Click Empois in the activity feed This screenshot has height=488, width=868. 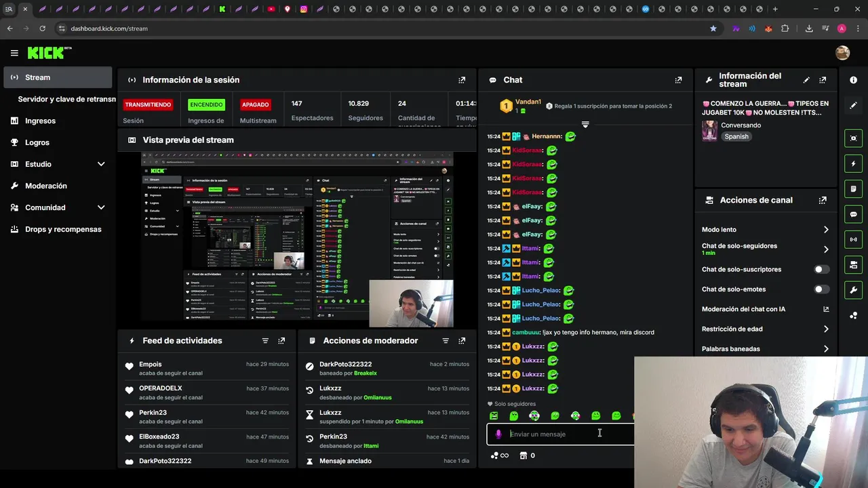tap(151, 364)
